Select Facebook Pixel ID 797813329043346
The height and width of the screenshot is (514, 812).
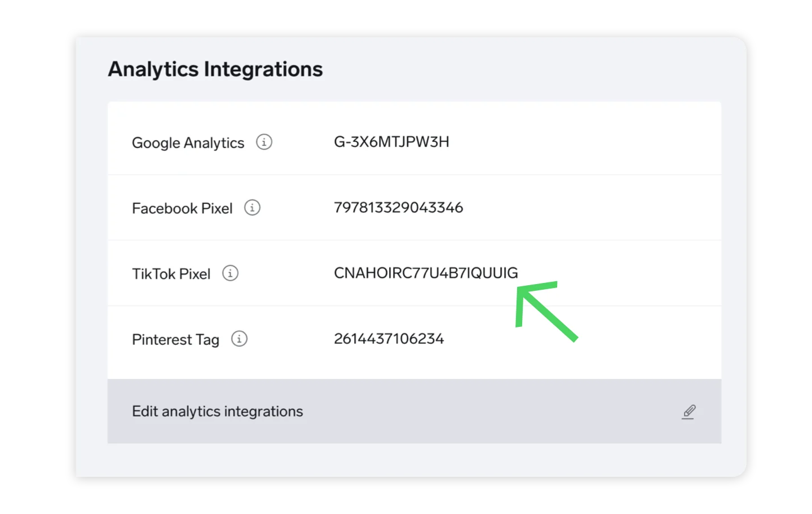pyautogui.click(x=398, y=207)
